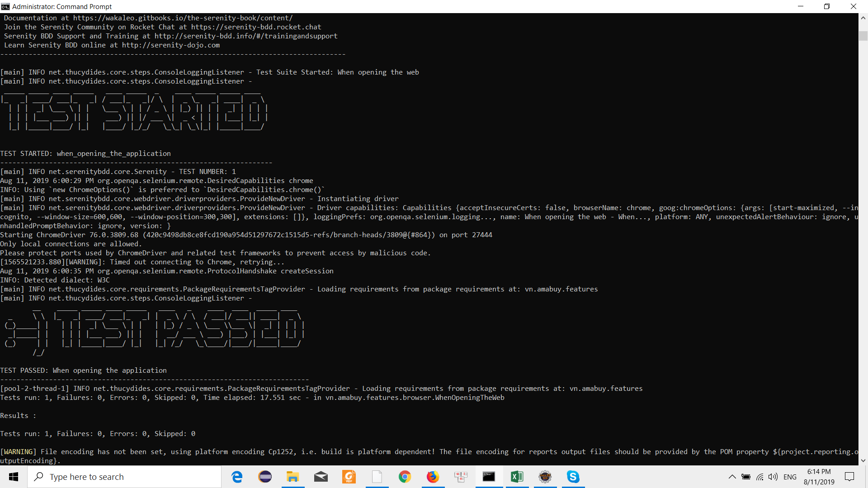Image resolution: width=868 pixels, height=488 pixels.
Task: Open the Wi-Fi network panel
Action: tap(760, 477)
